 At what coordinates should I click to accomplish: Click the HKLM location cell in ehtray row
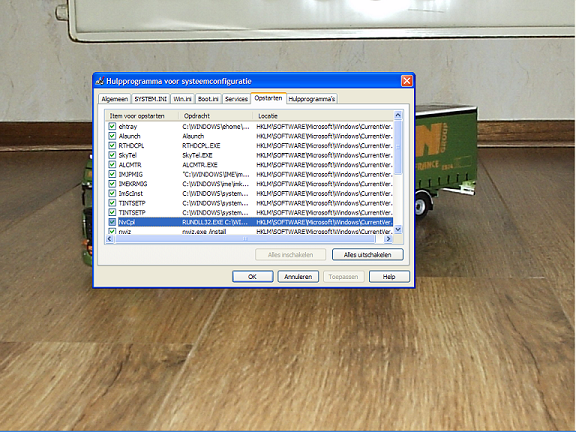tap(324, 126)
